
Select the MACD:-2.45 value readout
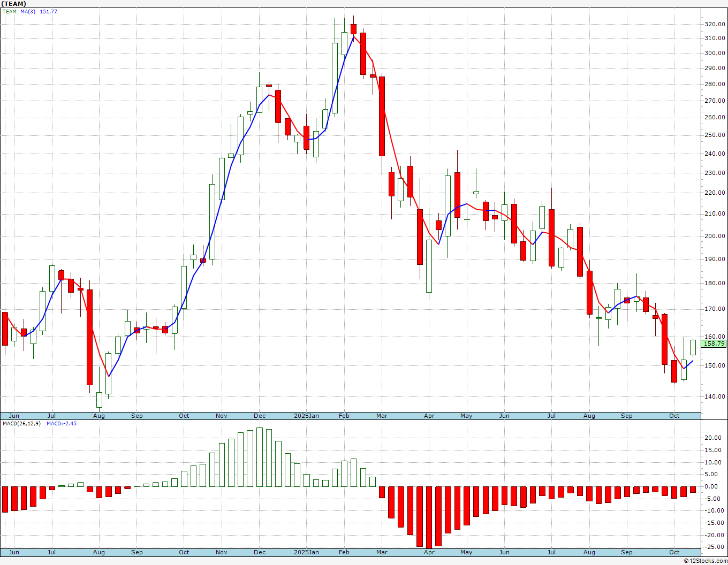click(62, 423)
